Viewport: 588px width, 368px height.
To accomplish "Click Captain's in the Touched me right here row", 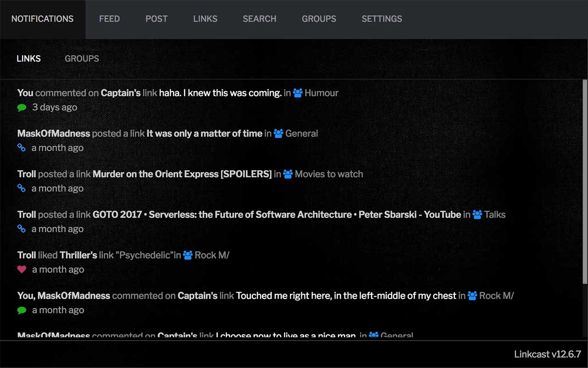I will pyautogui.click(x=198, y=295).
